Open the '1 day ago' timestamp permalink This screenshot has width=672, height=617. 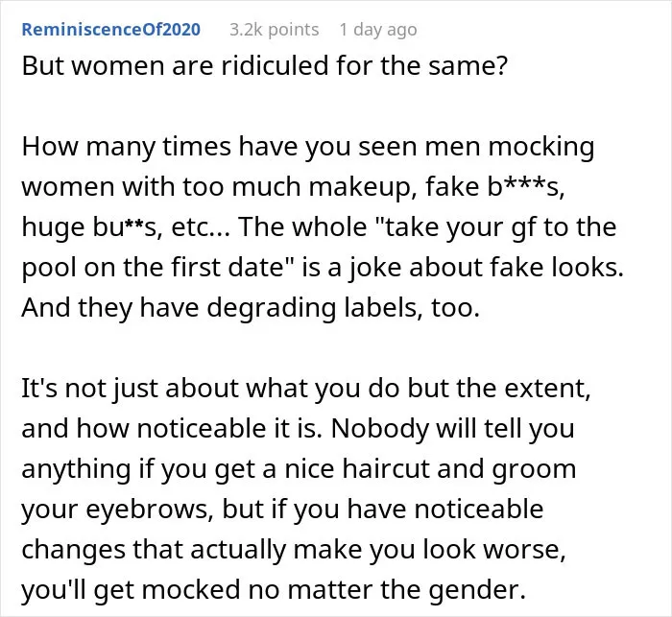[378, 30]
